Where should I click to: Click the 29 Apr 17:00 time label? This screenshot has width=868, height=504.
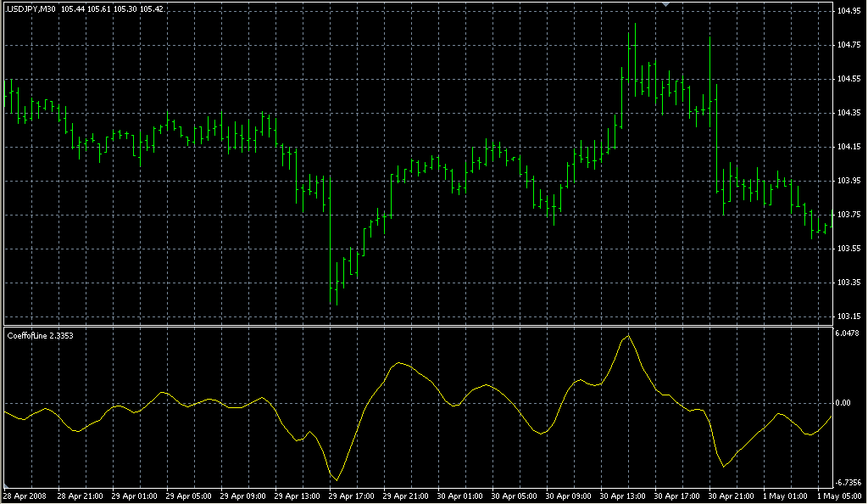(350, 496)
